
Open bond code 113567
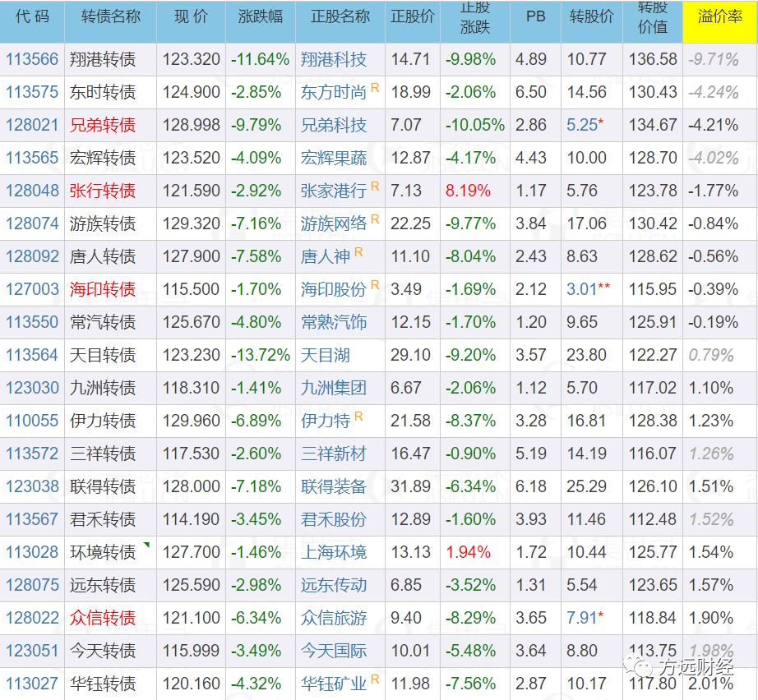tap(32, 519)
